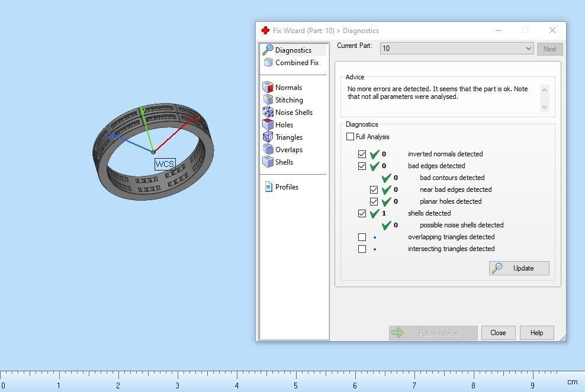The height and width of the screenshot is (392, 585).
Task: Click the Advice message text
Action: tap(438, 92)
